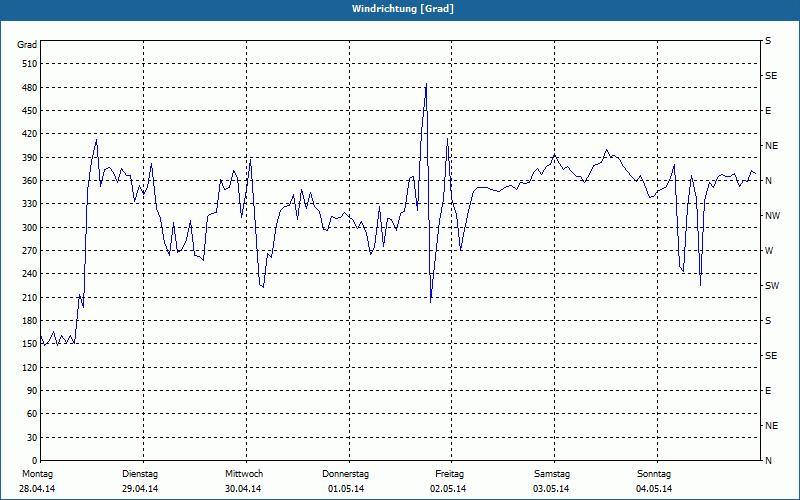Click the 'Mittwoch' day label
This screenshot has width=800, height=500.
point(244,474)
